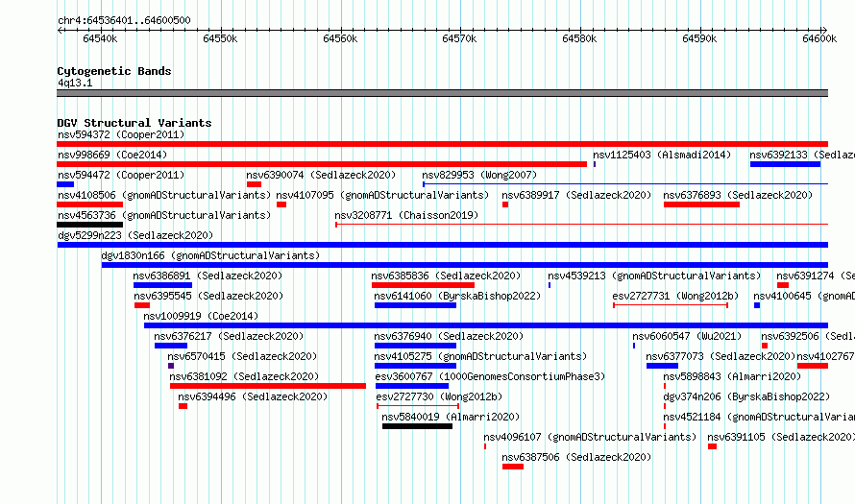Click the nsv6392133 blue bar
Viewport: 855px width, 504px height.
coord(785,164)
